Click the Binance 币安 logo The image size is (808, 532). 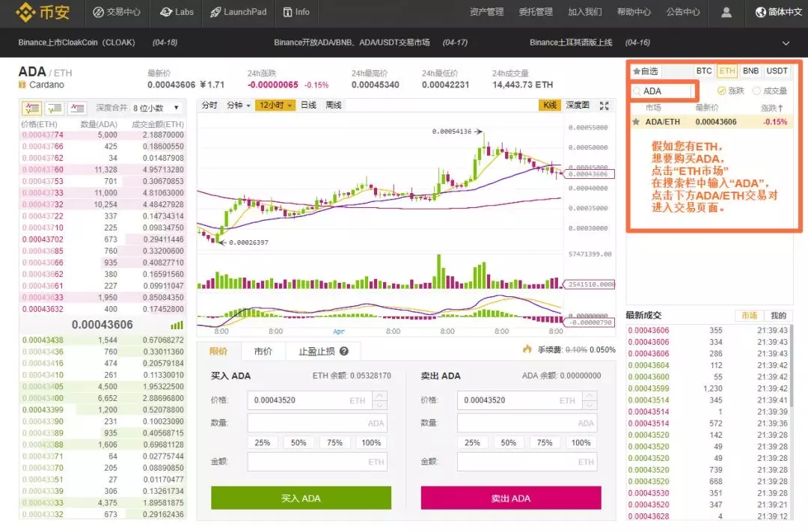click(42, 12)
